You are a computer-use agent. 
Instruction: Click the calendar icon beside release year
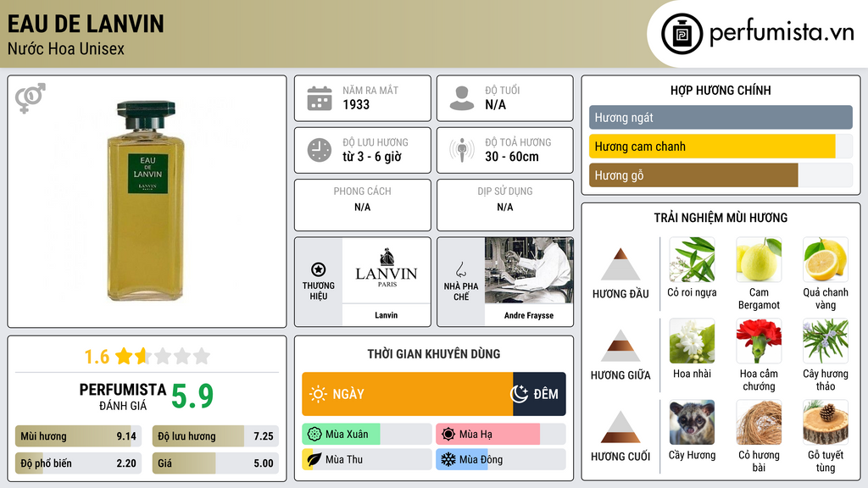[x=319, y=98]
